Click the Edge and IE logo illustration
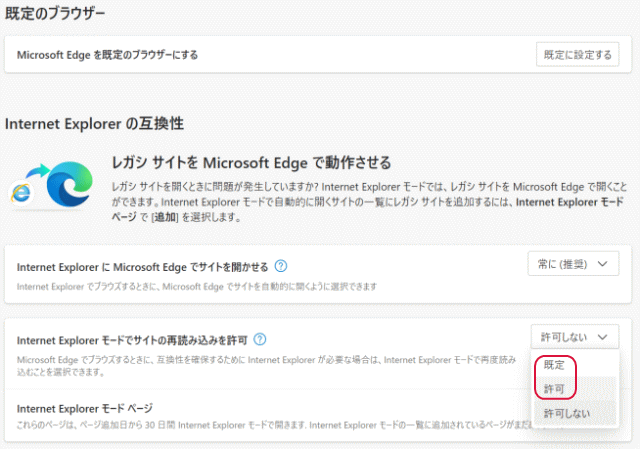Image resolution: width=640 pixels, height=449 pixels. coord(51,184)
